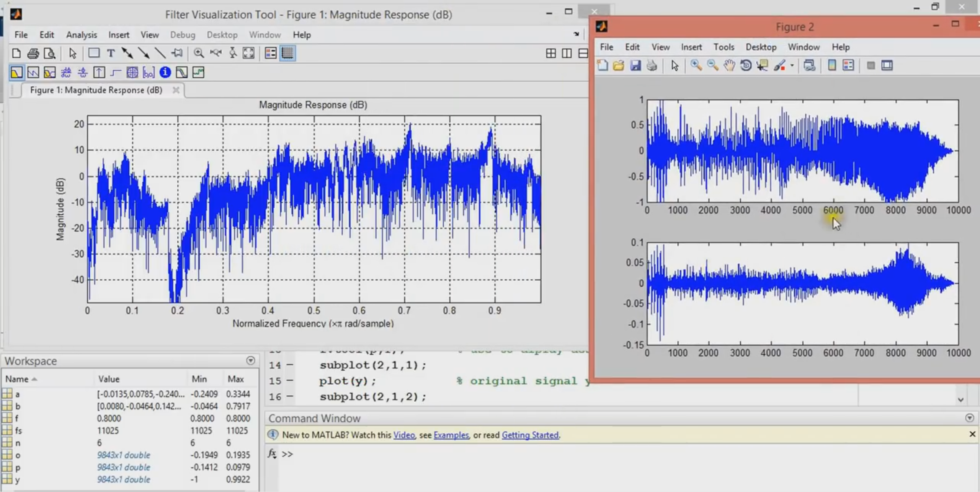Select the Figure 1: Magnitude Response tab
980x492 pixels.
[96, 90]
